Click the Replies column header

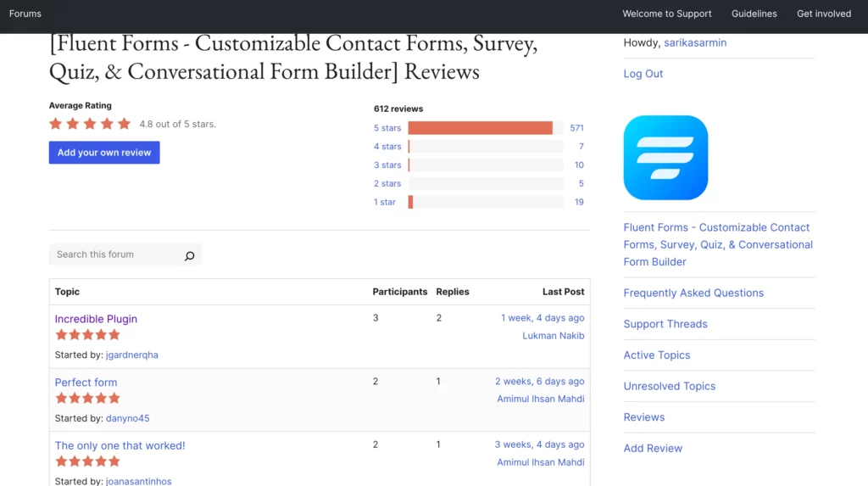coord(453,292)
